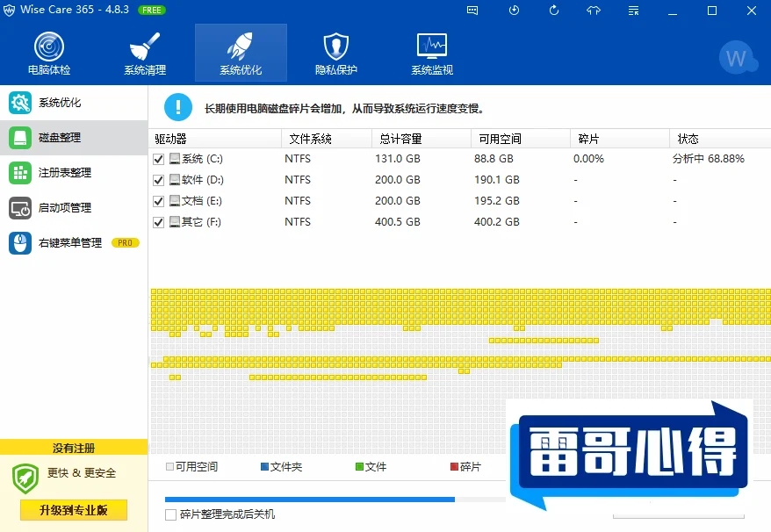Click the FREE edition badge
The image size is (771, 532).
click(x=151, y=10)
